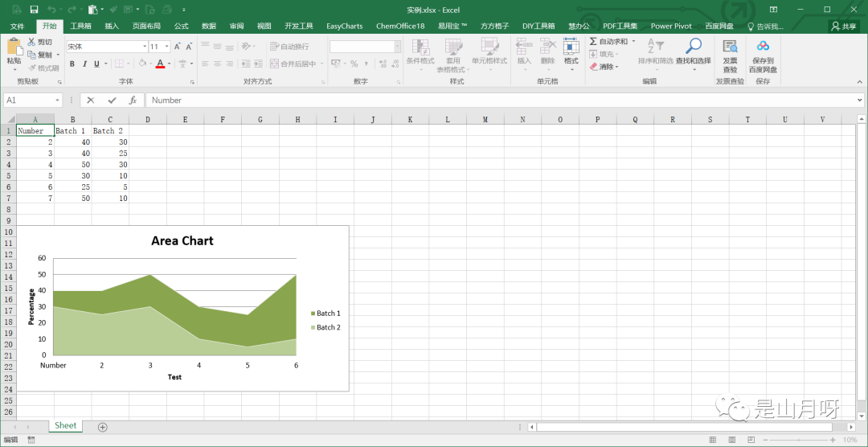Expand the fill color dropdown arrow
Viewport: 868px width, 447px height.
click(150, 64)
